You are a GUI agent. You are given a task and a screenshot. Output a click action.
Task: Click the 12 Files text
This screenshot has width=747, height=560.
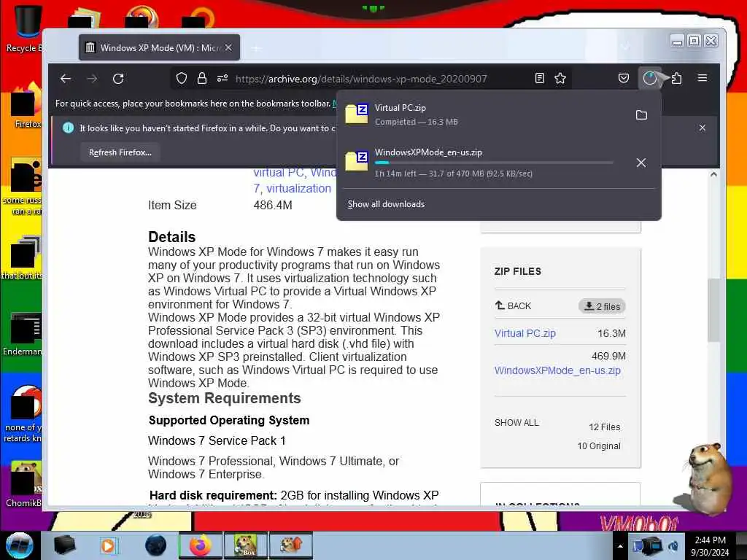pyautogui.click(x=605, y=427)
